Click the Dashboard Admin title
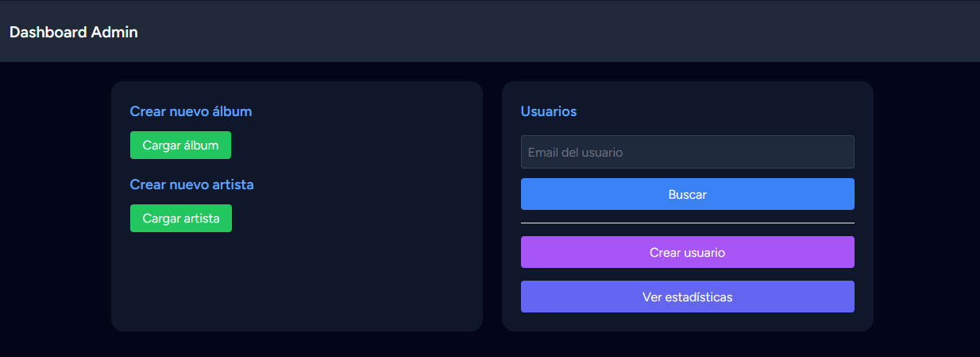The image size is (980, 357). coord(74,33)
